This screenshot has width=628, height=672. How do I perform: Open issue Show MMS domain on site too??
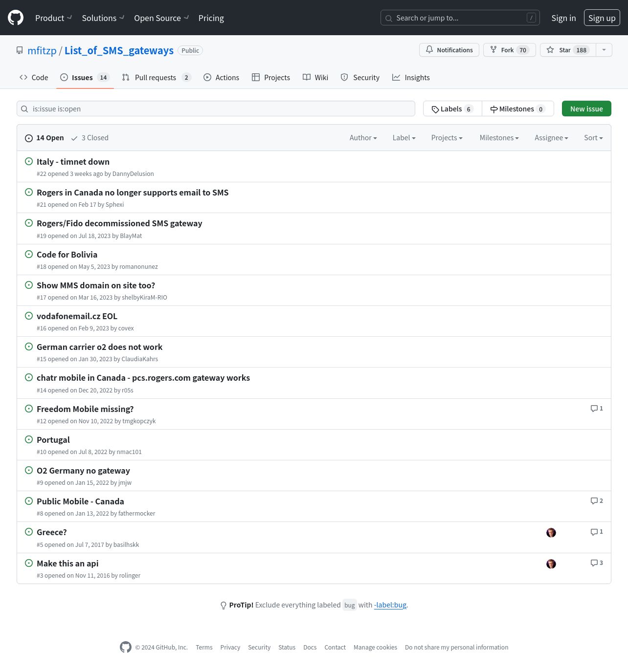96,285
